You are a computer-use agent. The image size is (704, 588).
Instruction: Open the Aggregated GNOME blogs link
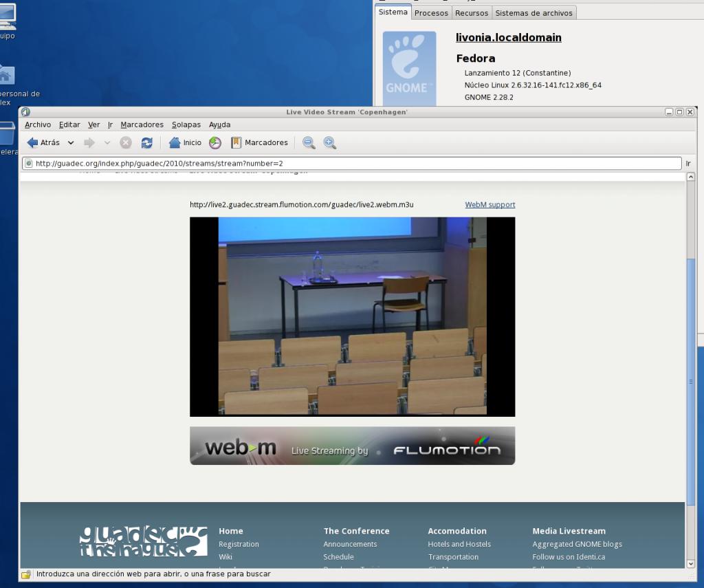click(577, 544)
